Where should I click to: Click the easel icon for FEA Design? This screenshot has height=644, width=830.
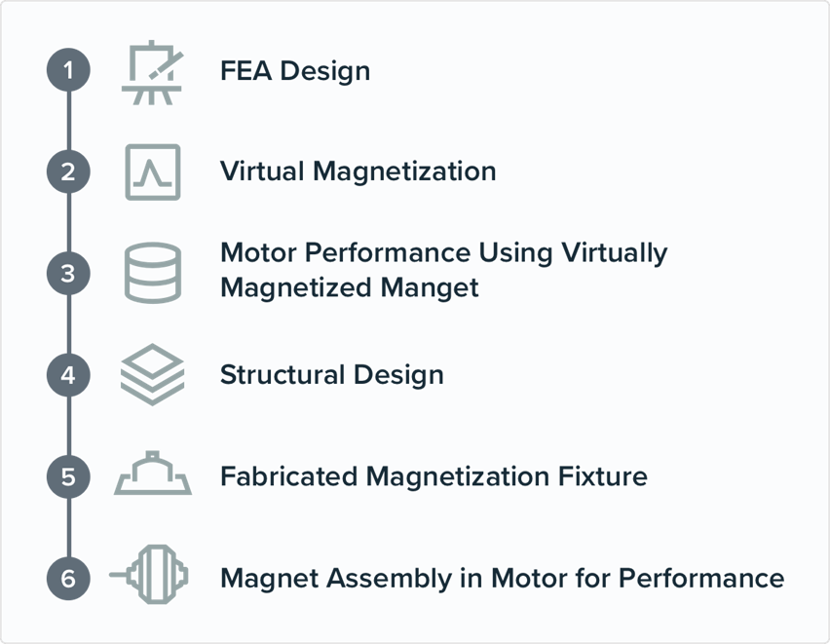point(152,72)
